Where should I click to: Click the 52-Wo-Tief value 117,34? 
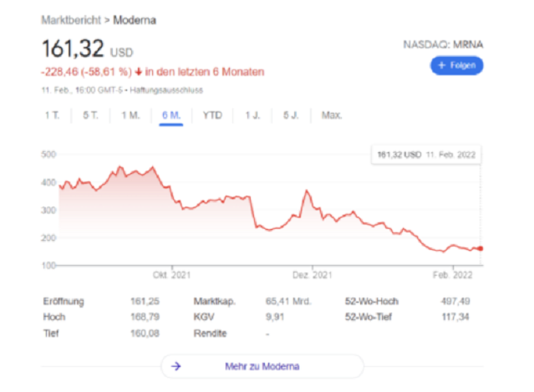[455, 317]
